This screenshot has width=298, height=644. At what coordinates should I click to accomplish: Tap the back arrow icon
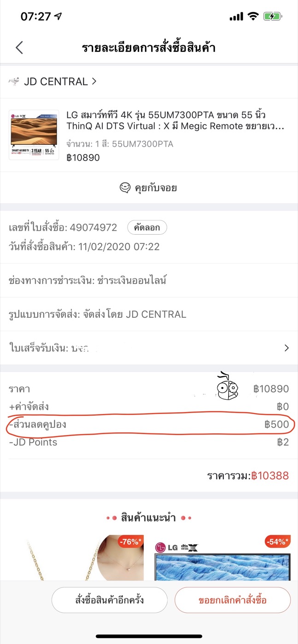(x=19, y=48)
